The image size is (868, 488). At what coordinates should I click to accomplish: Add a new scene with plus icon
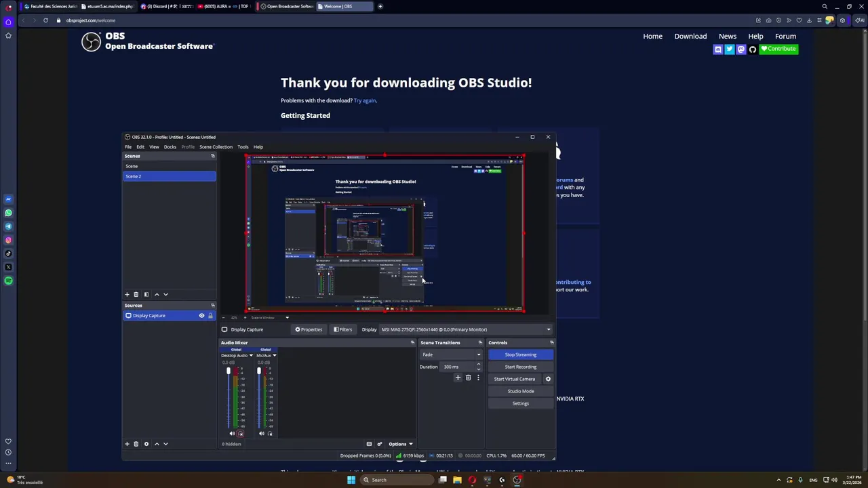coord(127,295)
